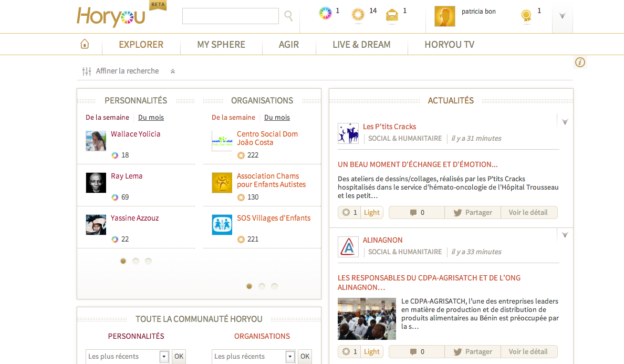Open Les P'tits Cracks logo
624x364 pixels.
point(348,133)
